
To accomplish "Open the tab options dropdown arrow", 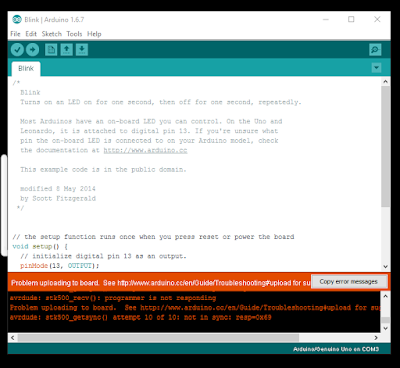I will coord(376,68).
